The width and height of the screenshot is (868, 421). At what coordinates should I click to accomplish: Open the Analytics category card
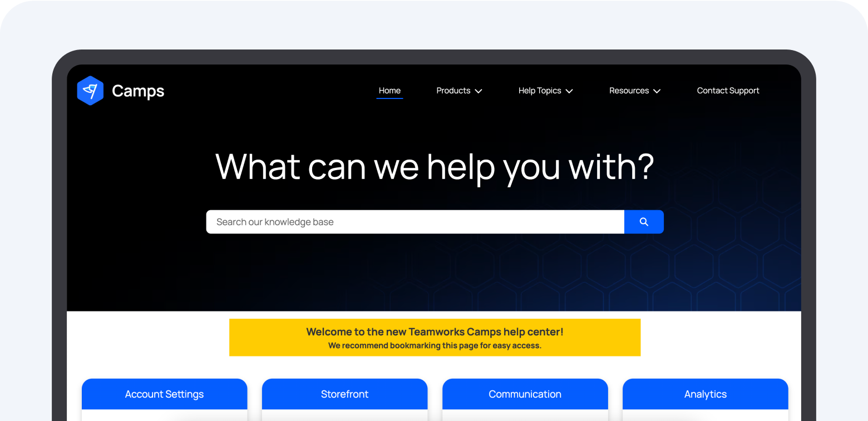click(x=705, y=394)
